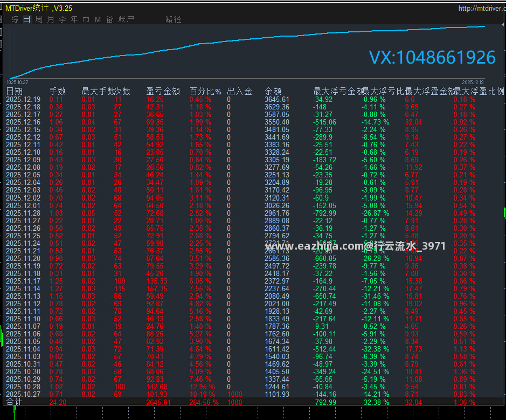Click the blue equity curve chart

tap(247, 52)
